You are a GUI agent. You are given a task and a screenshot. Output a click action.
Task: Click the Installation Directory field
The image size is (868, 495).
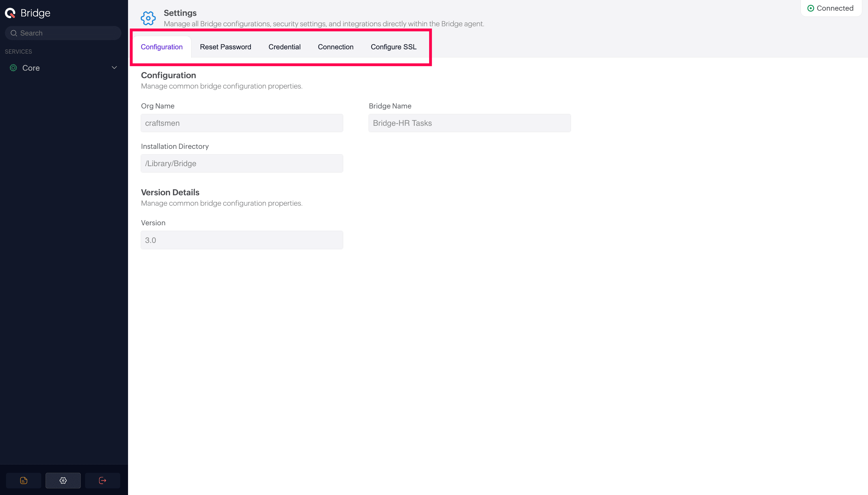pyautogui.click(x=242, y=164)
